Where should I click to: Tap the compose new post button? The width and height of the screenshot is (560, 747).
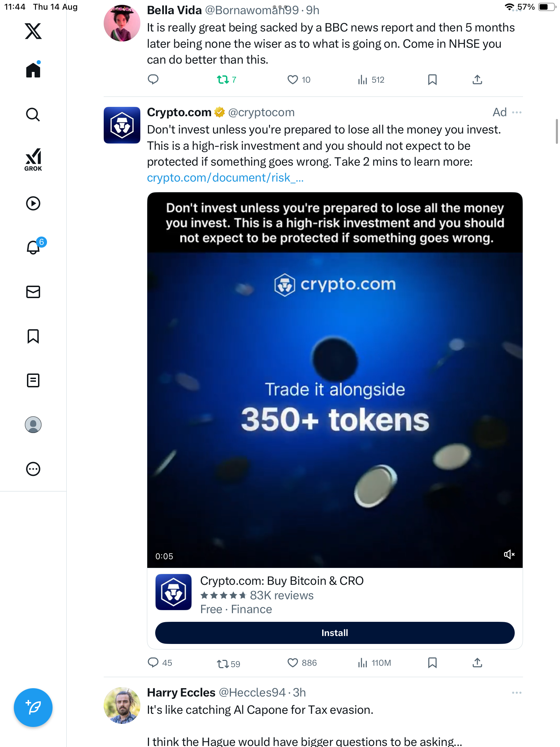(x=33, y=707)
